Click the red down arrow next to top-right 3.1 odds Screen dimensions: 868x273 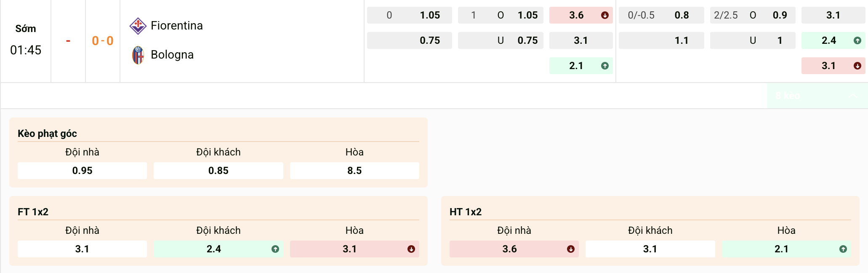pos(857,66)
